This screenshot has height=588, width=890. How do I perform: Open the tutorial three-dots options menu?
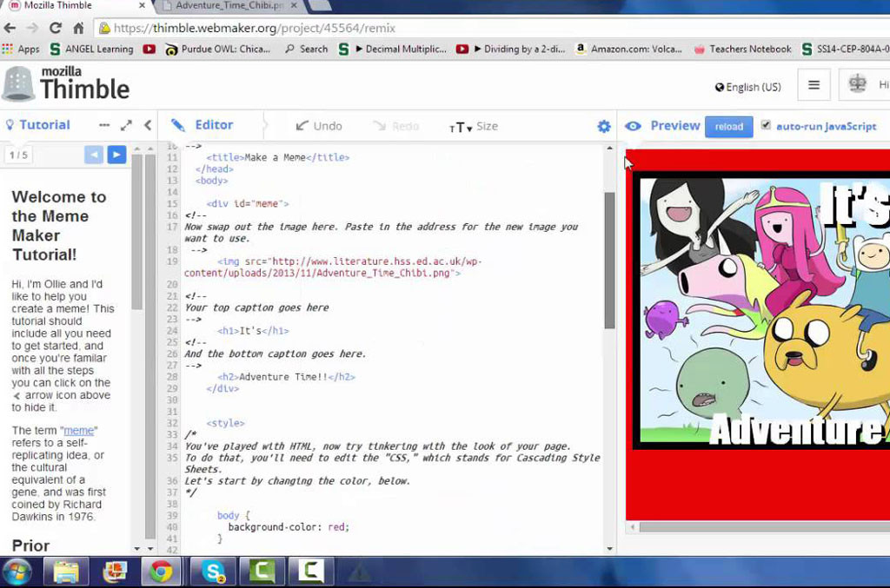coord(104,125)
